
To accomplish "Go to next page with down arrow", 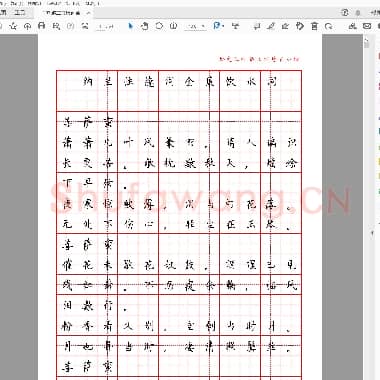I will tap(85, 26).
